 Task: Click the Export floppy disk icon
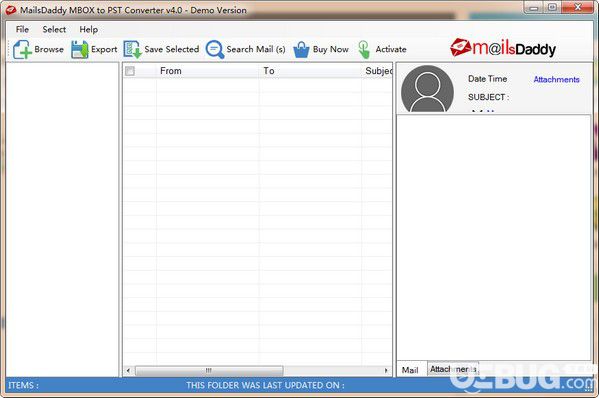(x=80, y=50)
